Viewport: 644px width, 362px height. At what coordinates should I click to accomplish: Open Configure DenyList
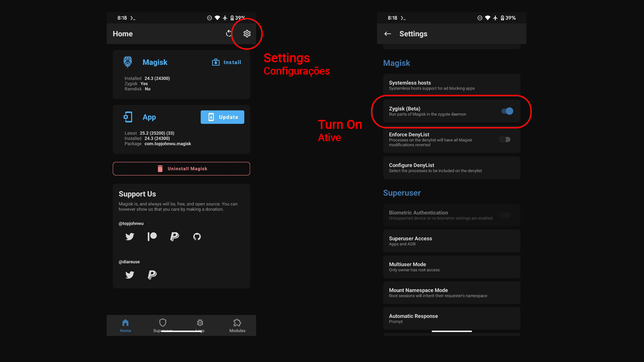452,168
